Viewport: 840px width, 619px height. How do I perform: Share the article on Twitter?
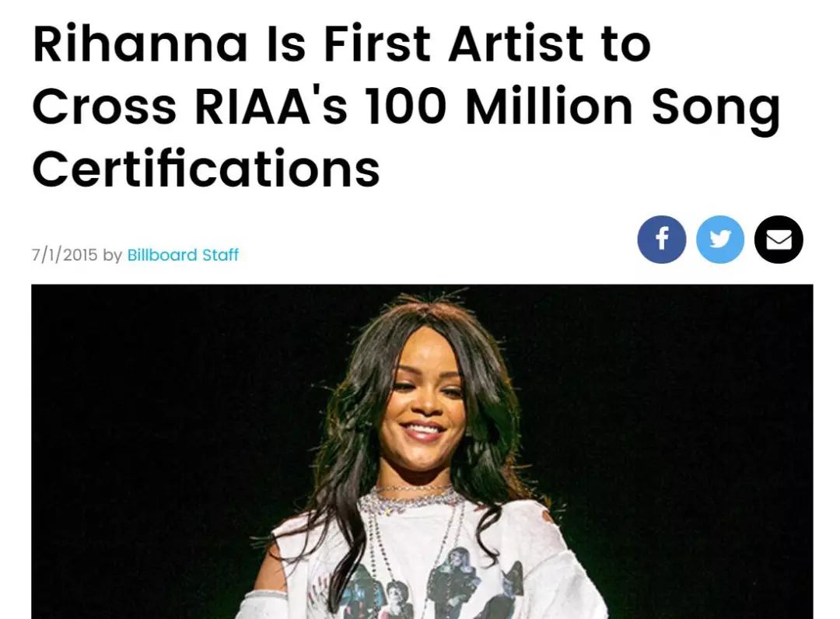[720, 240]
